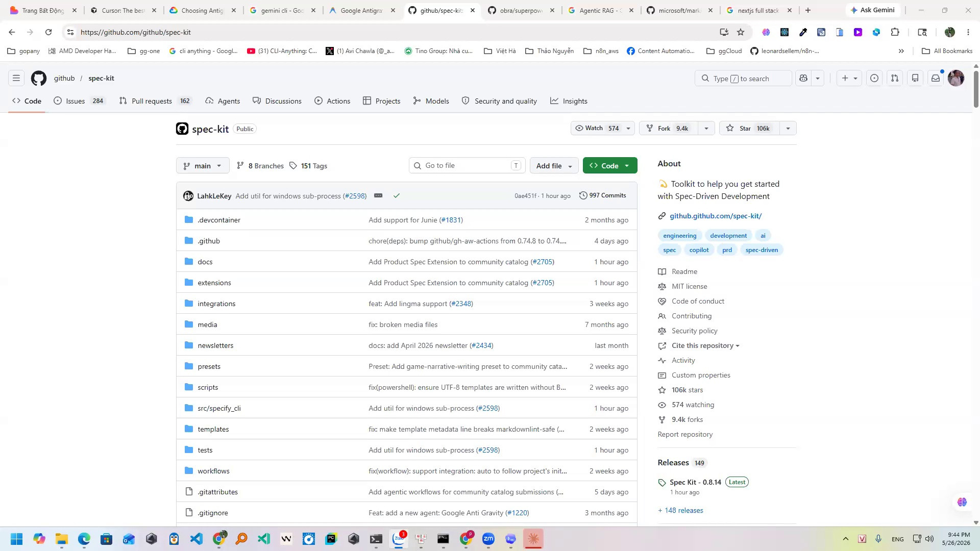
Task: Open the Discussions tab
Action: (277, 101)
